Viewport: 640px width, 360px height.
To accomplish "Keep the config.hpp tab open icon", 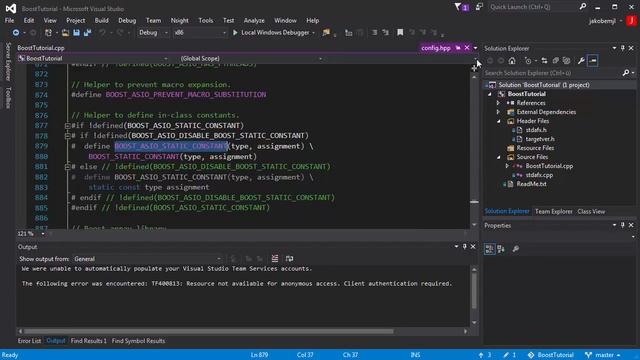I will click(458, 48).
